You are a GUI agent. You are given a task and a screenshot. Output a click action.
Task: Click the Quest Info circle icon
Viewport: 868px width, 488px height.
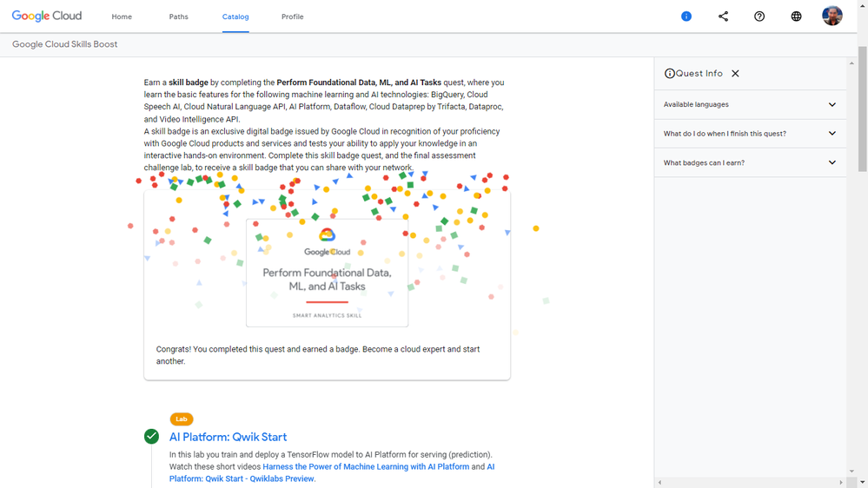(x=669, y=74)
